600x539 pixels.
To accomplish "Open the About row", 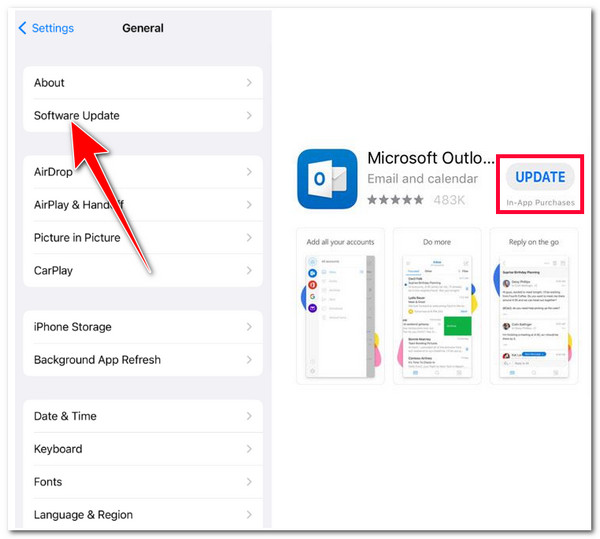I will 143,83.
